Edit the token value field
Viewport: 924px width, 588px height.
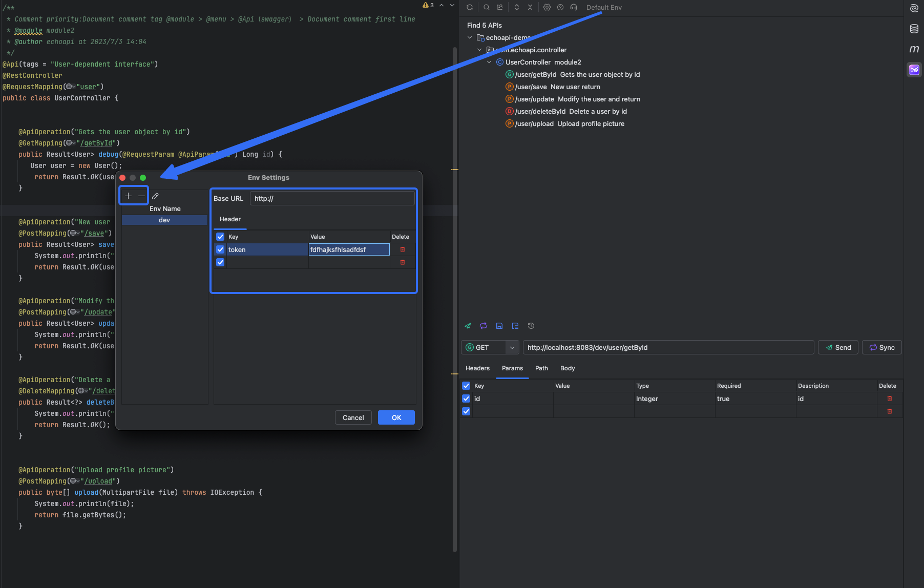coord(349,249)
